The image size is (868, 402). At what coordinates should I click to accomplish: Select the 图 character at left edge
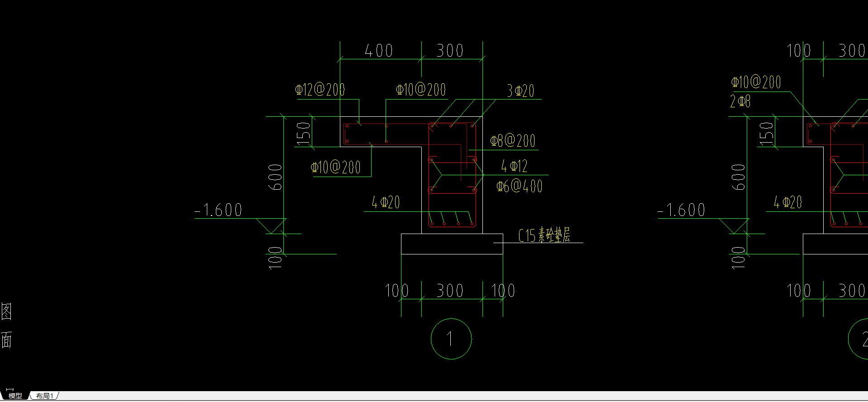[6, 311]
